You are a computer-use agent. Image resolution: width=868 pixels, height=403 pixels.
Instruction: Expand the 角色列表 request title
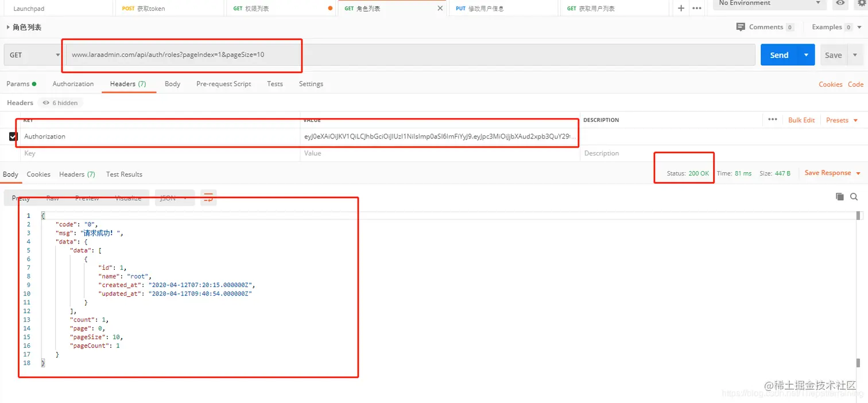(x=24, y=27)
